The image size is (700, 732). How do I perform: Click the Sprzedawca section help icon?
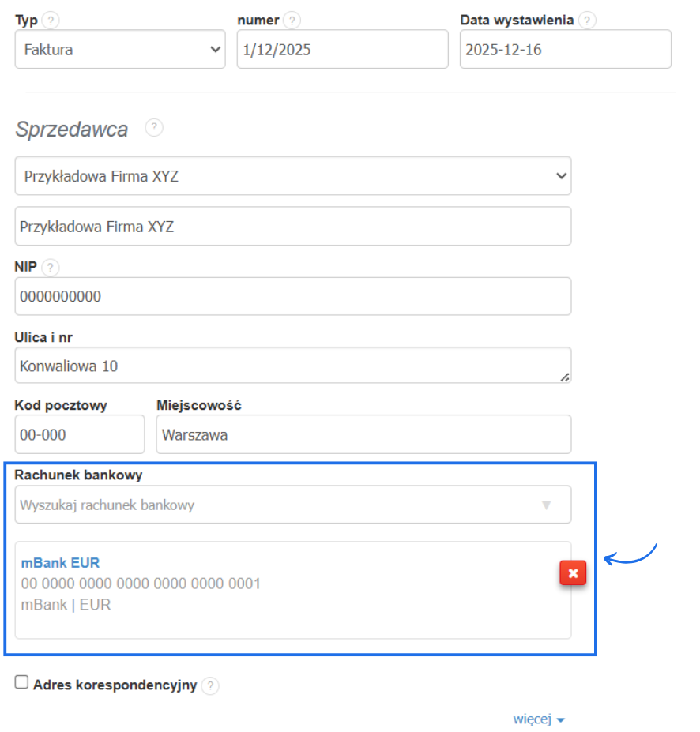154,127
